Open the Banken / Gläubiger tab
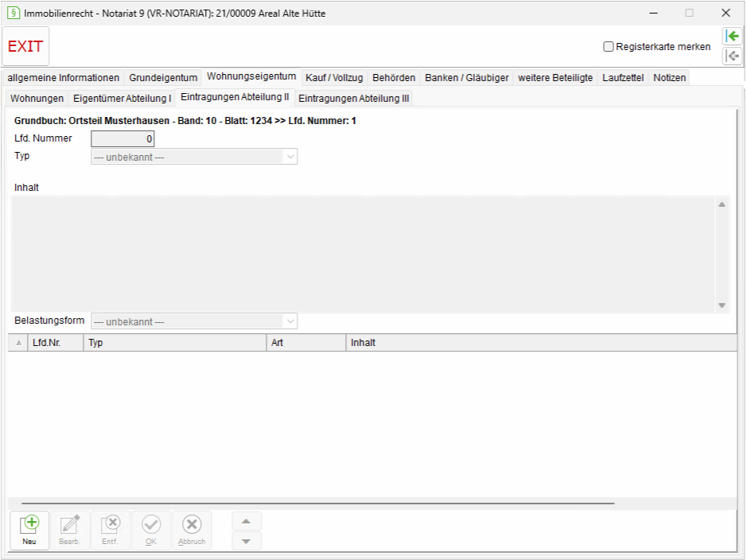Viewport: 747px width, 560px height. tap(466, 78)
